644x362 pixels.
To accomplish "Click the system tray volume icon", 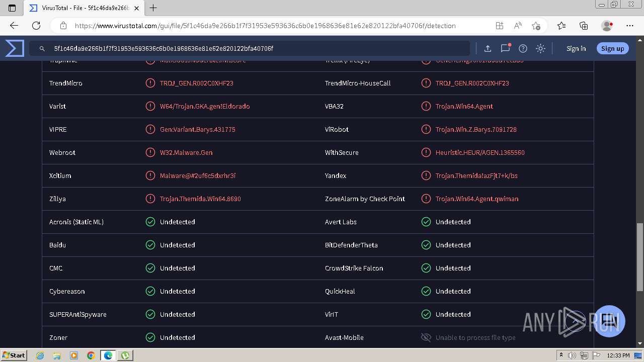I will point(572,355).
